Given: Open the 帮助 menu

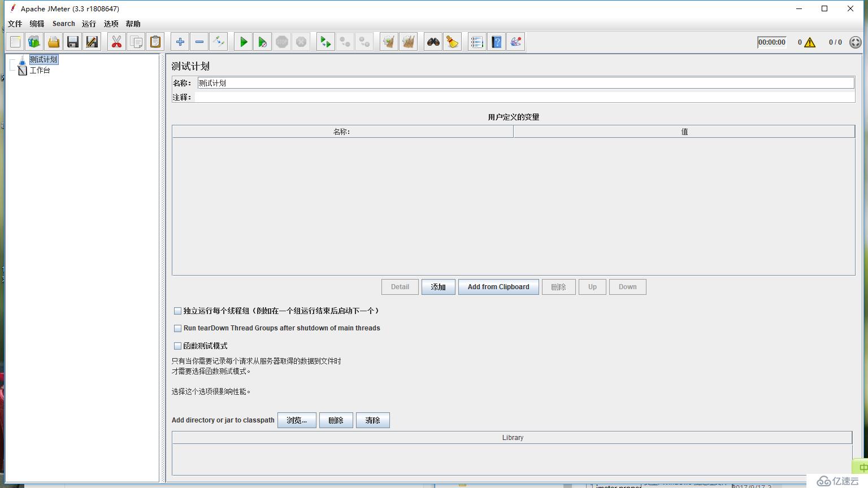Looking at the screenshot, I should point(133,24).
